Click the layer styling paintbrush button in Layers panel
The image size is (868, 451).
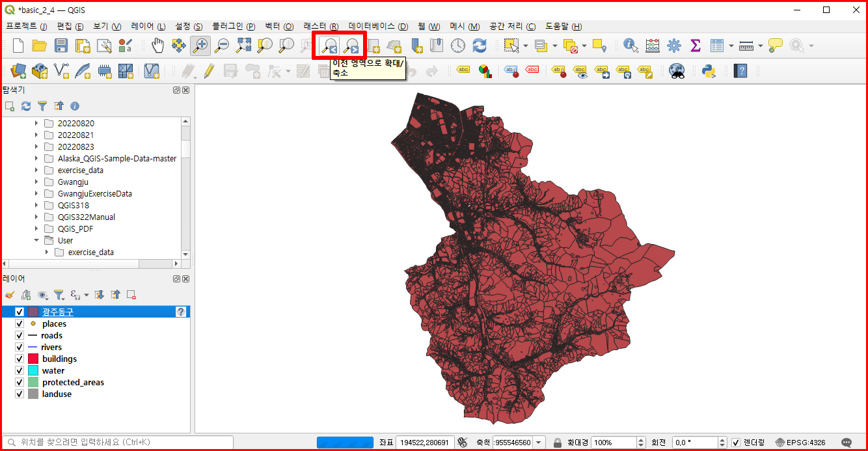point(9,295)
